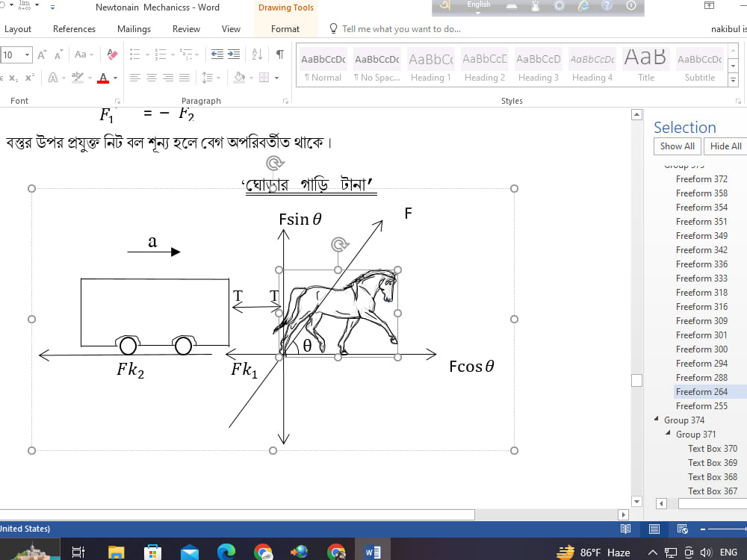Click zoom out minus on zoom slider

[x=703, y=529]
